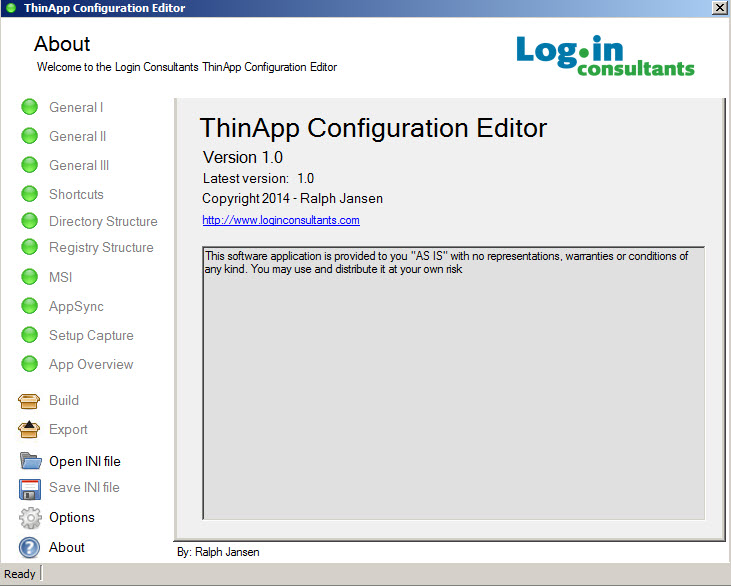
Task: Open the Setup Capture page
Action: [x=91, y=336]
